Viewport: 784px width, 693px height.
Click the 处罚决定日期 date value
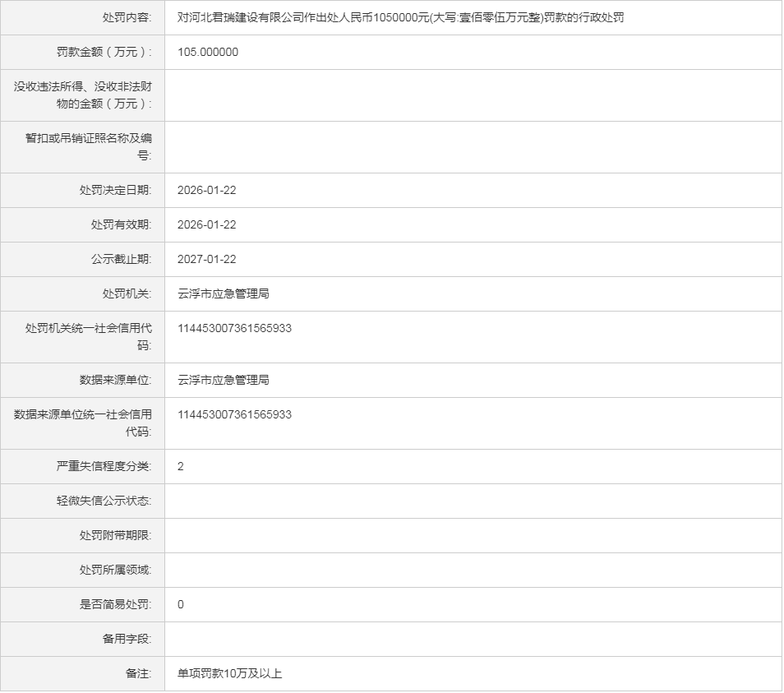(207, 190)
